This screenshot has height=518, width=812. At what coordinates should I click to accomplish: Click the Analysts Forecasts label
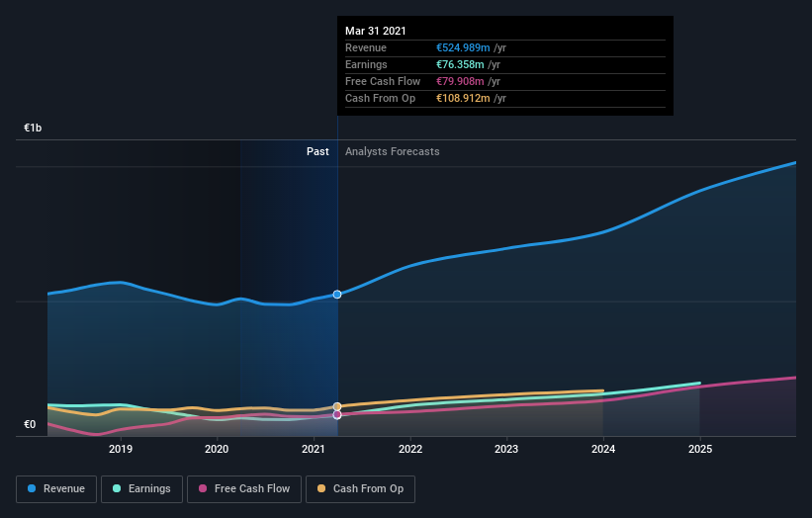click(x=393, y=151)
